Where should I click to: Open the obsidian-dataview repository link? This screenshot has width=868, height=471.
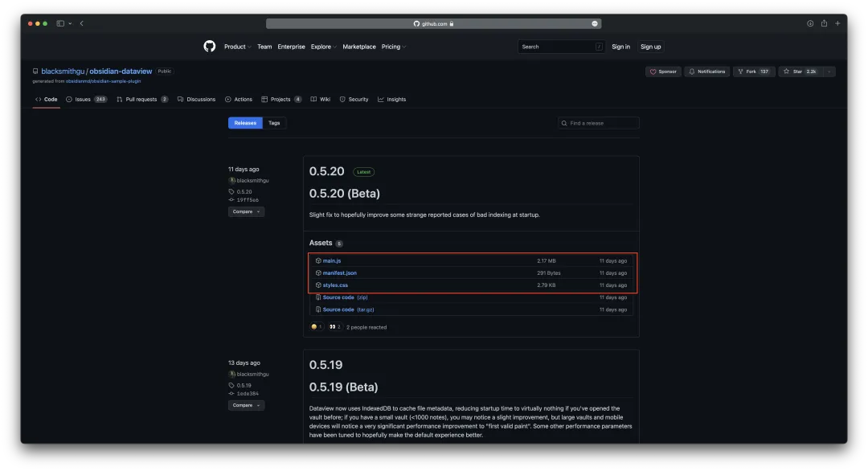[x=121, y=72]
